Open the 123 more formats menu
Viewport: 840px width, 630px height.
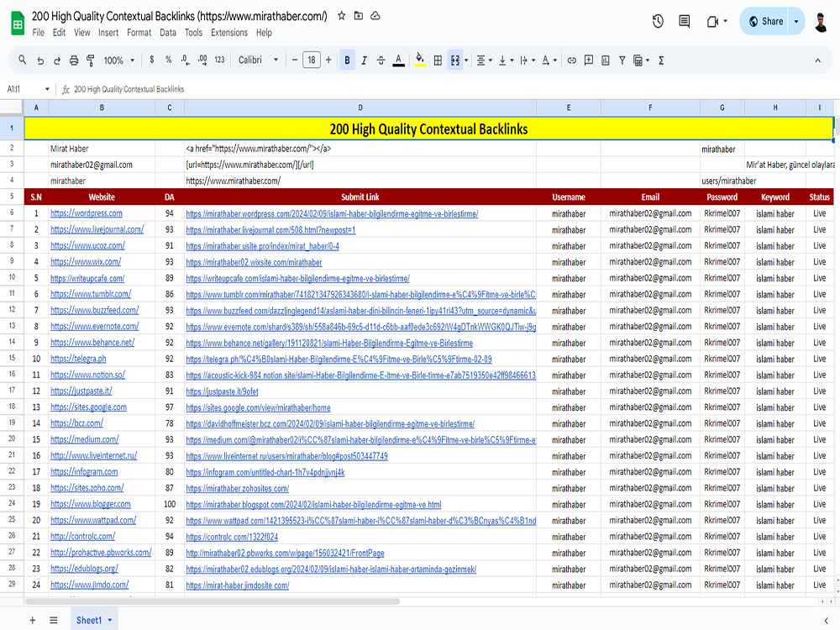219,60
